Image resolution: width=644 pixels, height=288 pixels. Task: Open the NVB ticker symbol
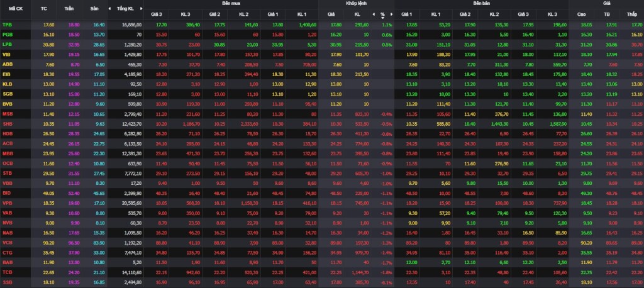coord(7,223)
